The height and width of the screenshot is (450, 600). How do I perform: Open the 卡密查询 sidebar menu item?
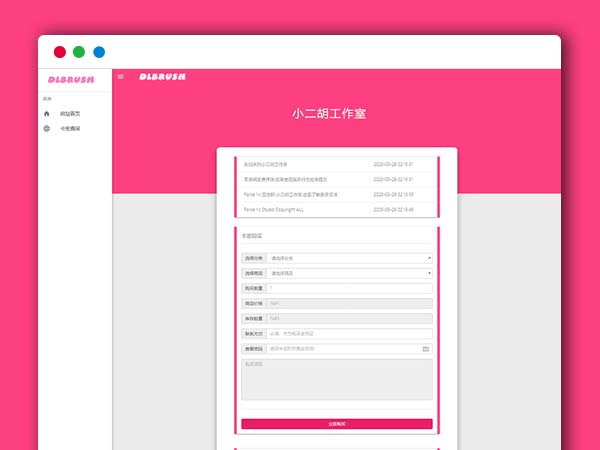coord(70,129)
